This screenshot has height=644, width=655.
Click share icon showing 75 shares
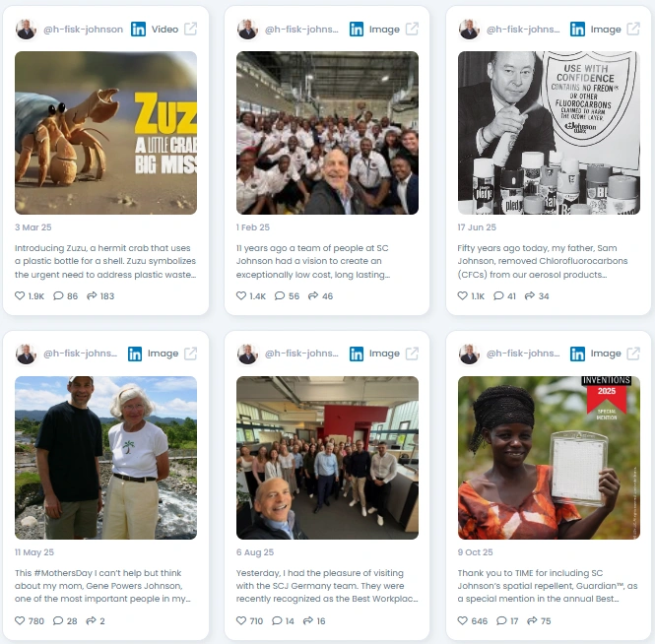tap(532, 620)
